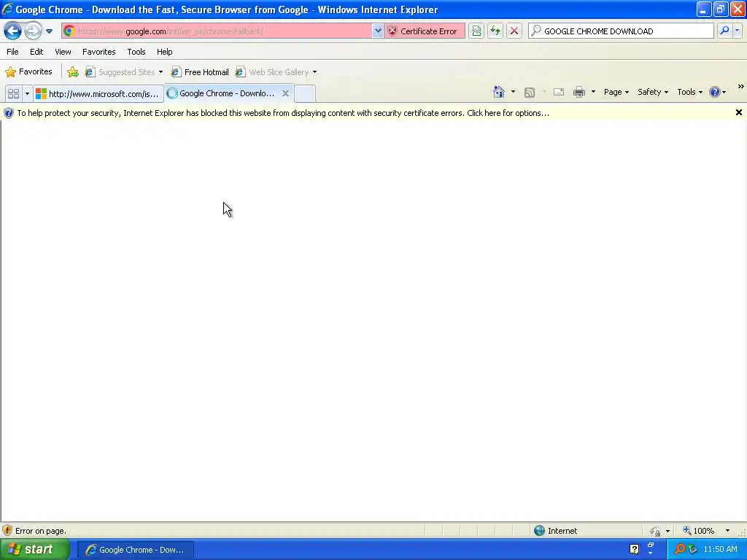Open the Favorites menu
The width and height of the screenshot is (747, 560).
pyautogui.click(x=99, y=52)
